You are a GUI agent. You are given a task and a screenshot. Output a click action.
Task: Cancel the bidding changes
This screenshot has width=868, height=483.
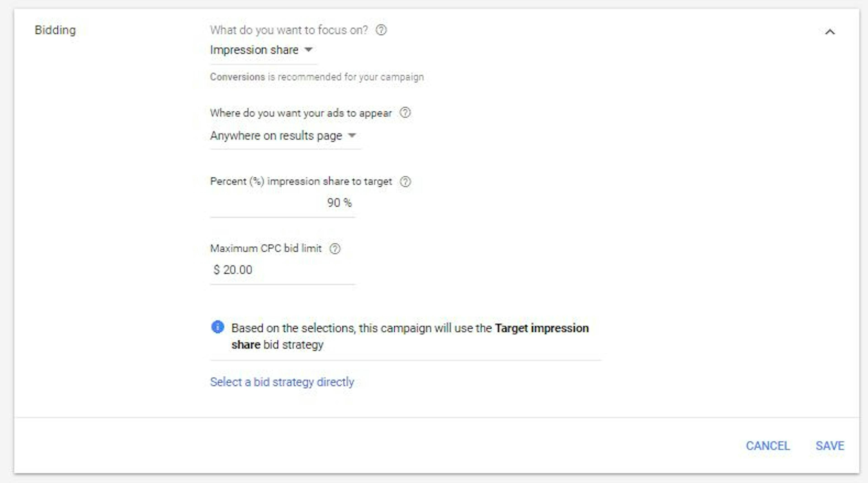[x=768, y=445]
